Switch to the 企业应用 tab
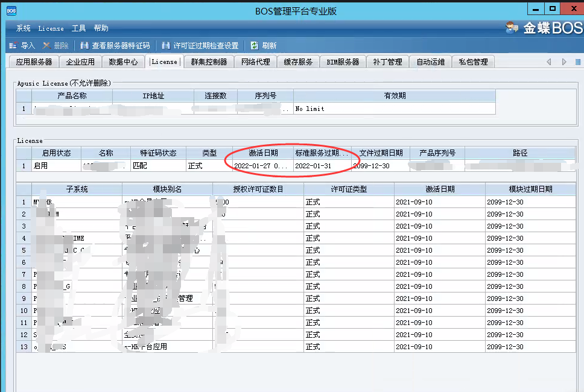The image size is (584, 392). [x=80, y=62]
